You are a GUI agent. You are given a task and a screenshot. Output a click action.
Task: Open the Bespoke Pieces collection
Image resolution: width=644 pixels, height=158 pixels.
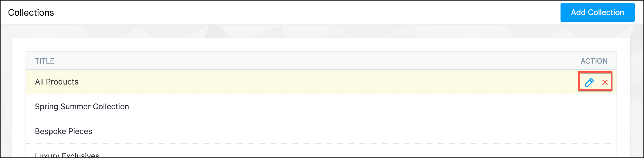(x=63, y=131)
